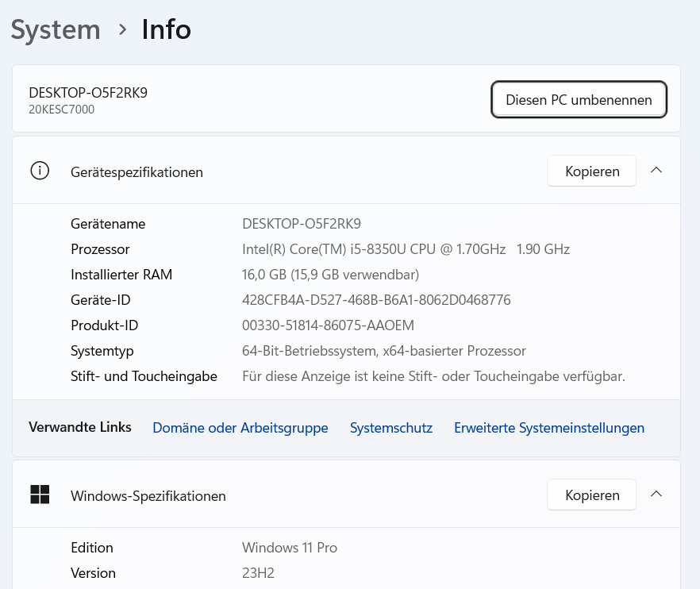The width and height of the screenshot is (700, 589).
Task: Click the Produkt-ID value text
Action: click(328, 325)
